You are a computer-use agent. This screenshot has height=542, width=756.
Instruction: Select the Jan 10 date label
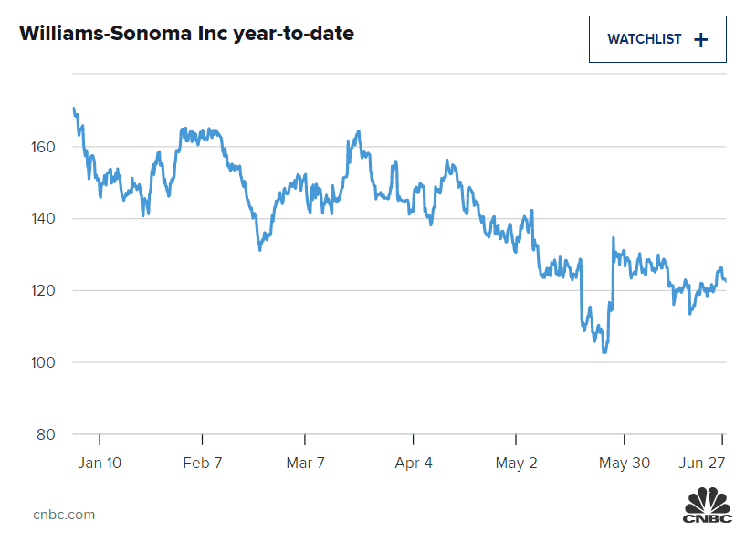pos(100,463)
